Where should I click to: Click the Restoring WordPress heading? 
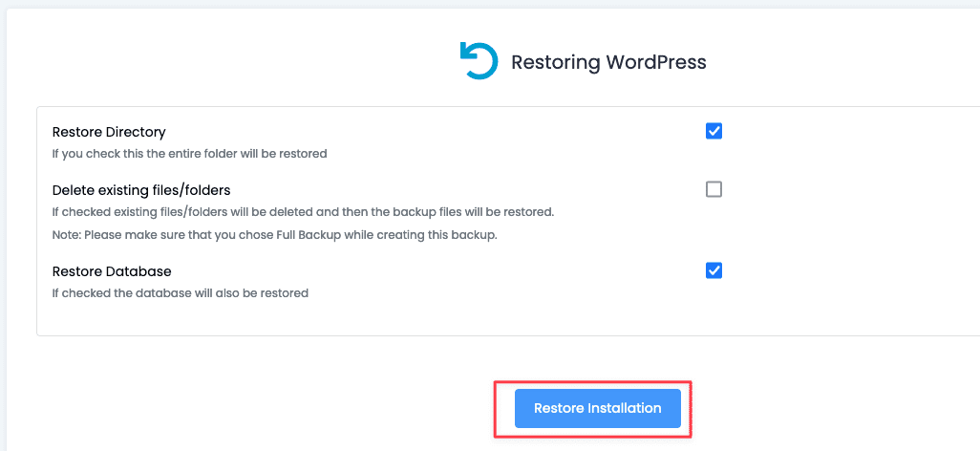click(608, 62)
